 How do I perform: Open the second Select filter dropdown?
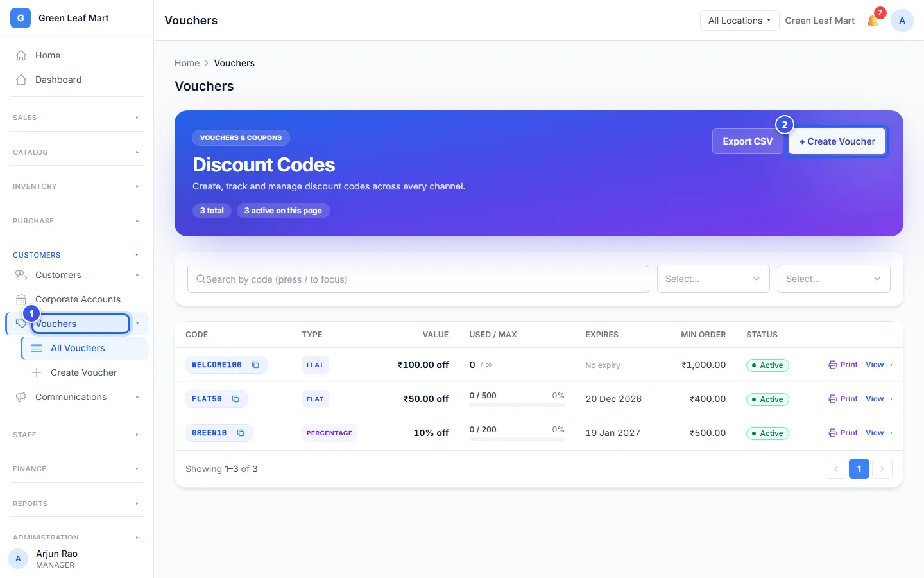[834, 279]
